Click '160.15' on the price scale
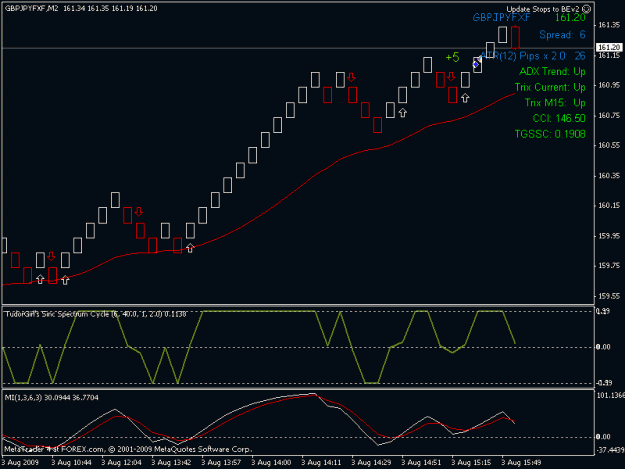Image resolution: width=625 pixels, height=469 pixels. (609, 206)
